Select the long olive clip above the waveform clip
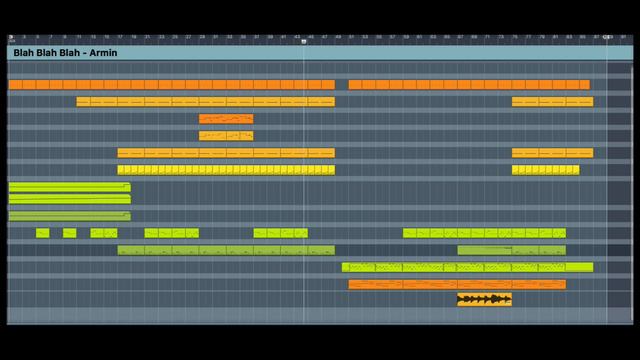Viewport: 640px width, 360px height. [x=484, y=250]
